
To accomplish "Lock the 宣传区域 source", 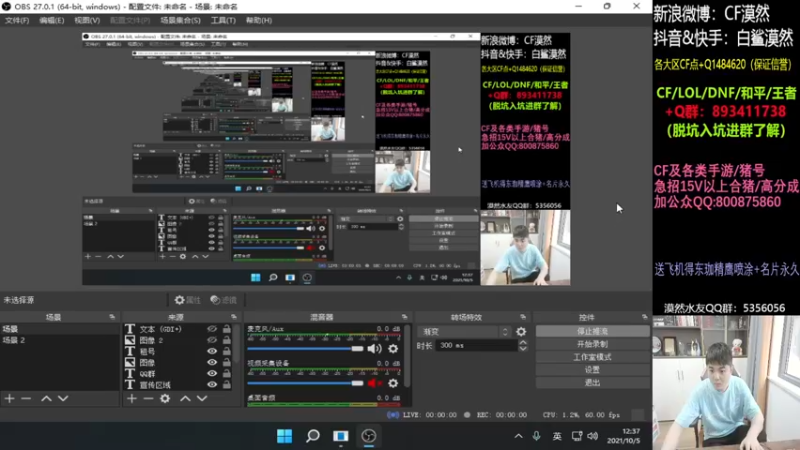I will pyautogui.click(x=227, y=385).
